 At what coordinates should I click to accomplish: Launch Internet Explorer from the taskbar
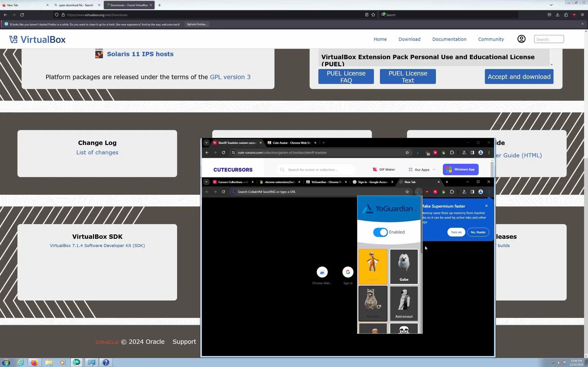[20, 362]
